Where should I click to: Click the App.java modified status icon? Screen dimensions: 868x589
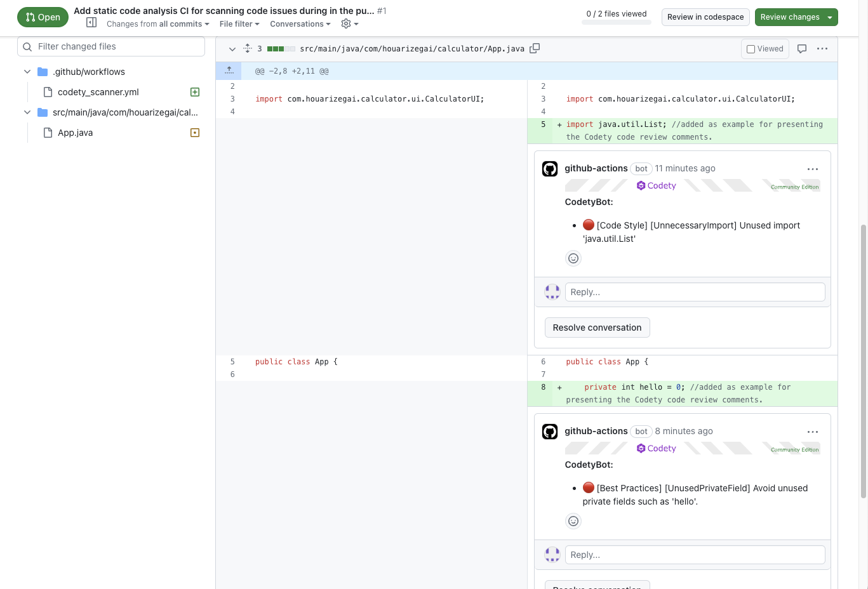(195, 133)
